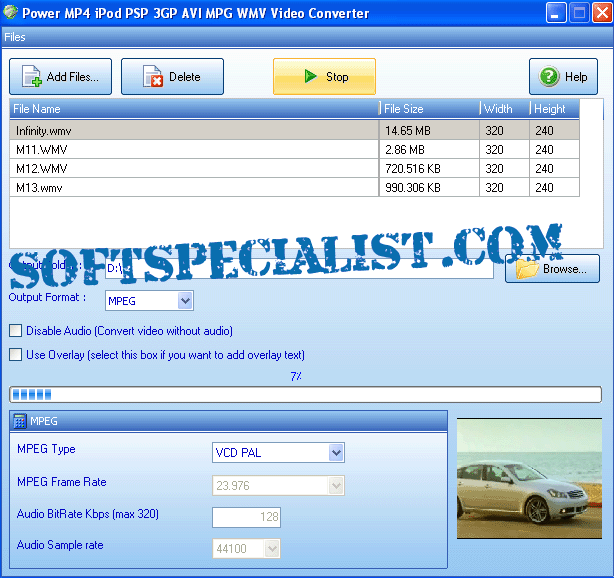Enable the Disable Audio checkbox
This screenshot has width=614, height=578.
pos(15,331)
